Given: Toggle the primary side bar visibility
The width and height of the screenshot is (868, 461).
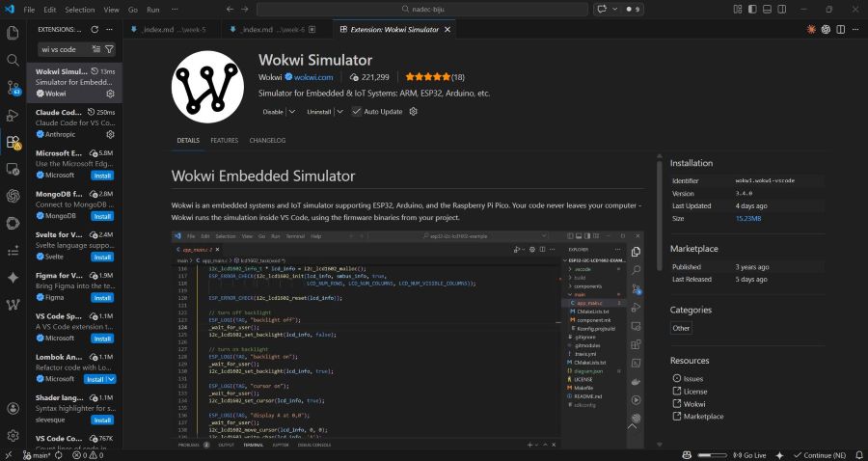Looking at the screenshot, I should (752, 10).
